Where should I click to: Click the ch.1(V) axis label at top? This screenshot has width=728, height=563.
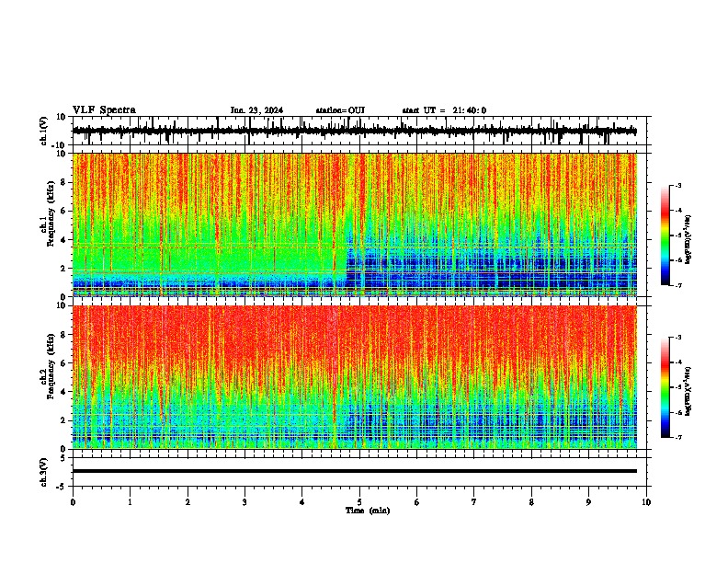[44, 131]
